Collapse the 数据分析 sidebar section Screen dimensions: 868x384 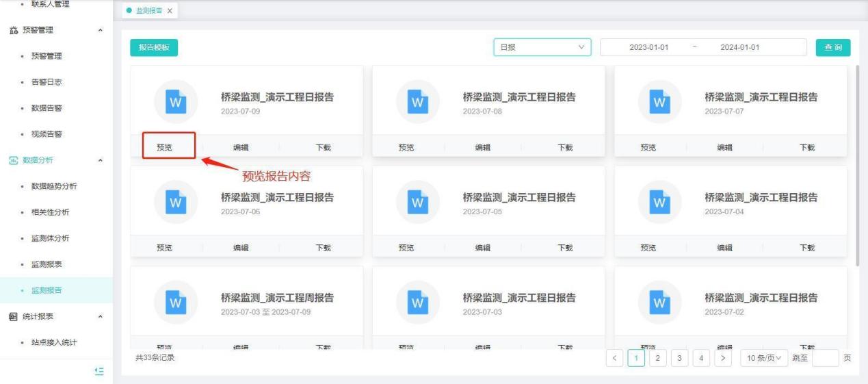101,160
